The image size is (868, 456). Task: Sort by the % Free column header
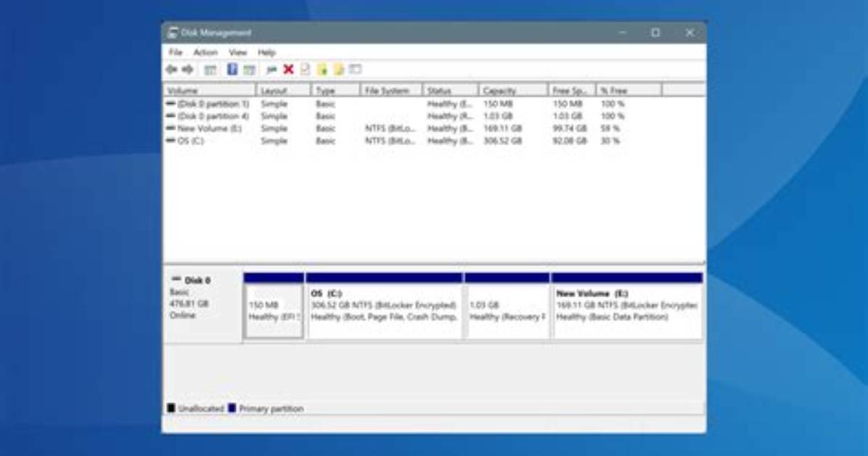pos(629,90)
